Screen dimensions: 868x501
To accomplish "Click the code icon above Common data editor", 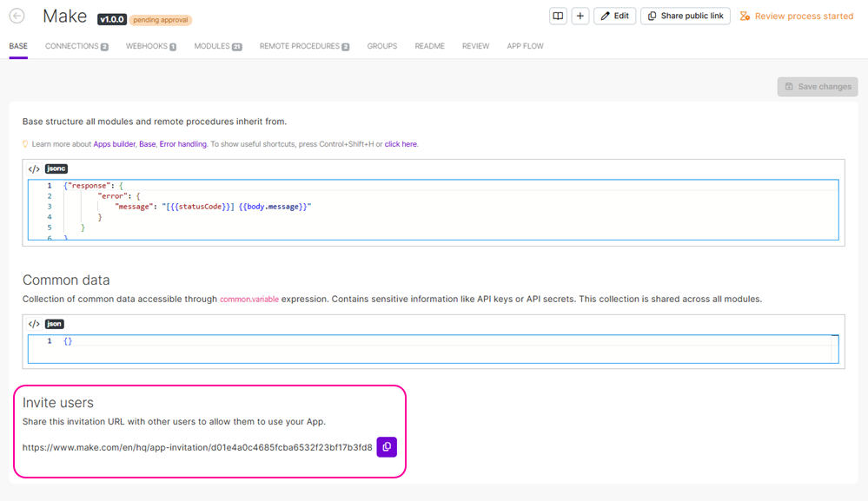I will 34,324.
